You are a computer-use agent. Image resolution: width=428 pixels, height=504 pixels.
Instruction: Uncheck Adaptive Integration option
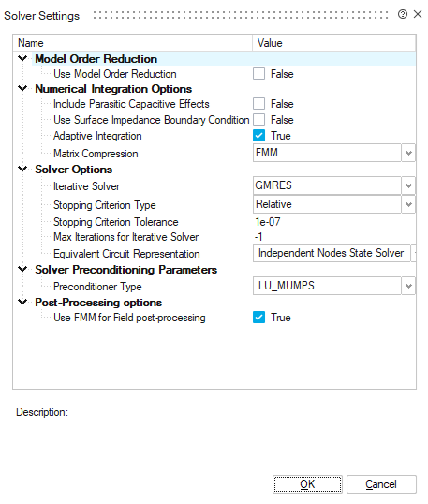coord(258,135)
